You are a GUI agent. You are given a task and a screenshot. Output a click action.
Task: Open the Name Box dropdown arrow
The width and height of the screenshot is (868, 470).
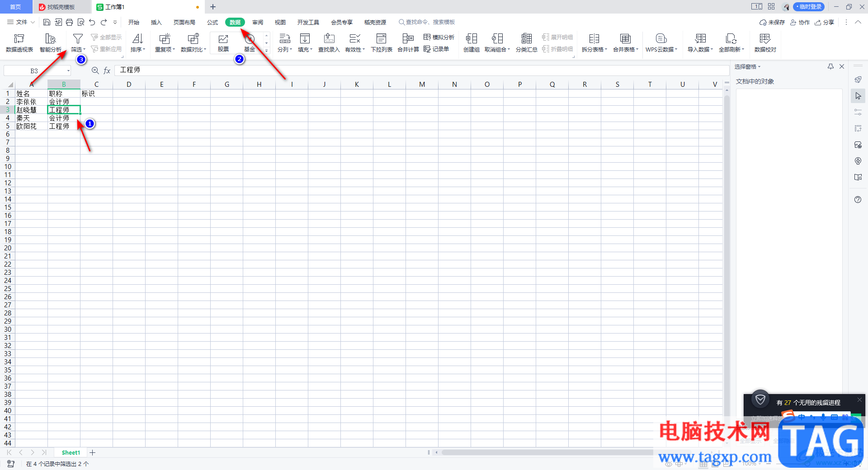pyautogui.click(x=68, y=71)
